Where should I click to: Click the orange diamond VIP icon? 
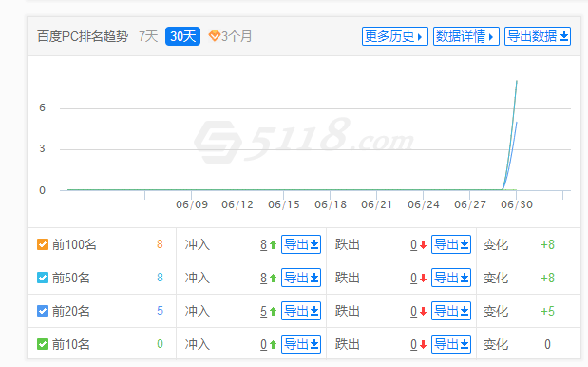[x=214, y=36]
